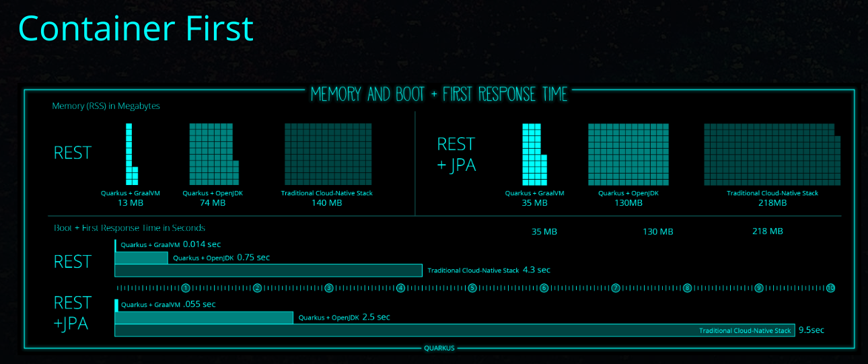
Task: Select the circled number 5 scale marker
Action: (472, 288)
